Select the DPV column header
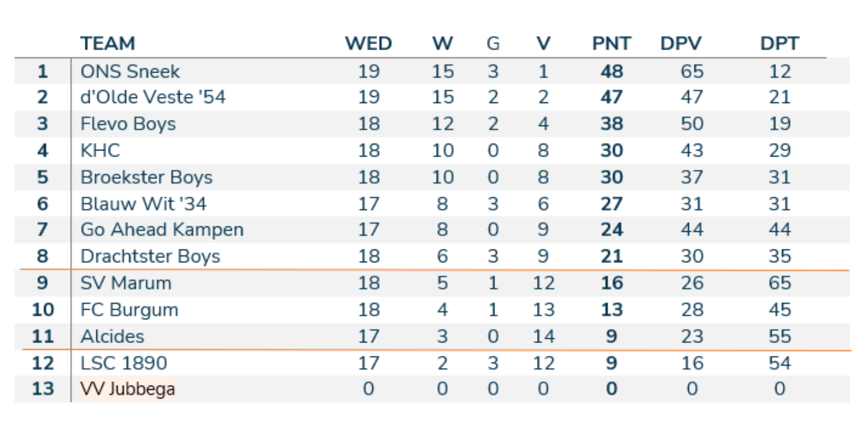 pos(681,44)
